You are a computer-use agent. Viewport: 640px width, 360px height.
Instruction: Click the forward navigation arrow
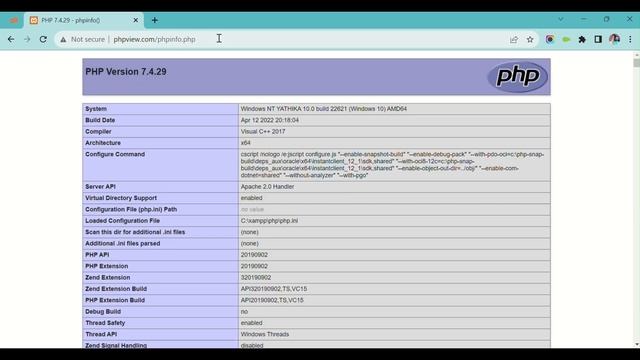(27, 40)
